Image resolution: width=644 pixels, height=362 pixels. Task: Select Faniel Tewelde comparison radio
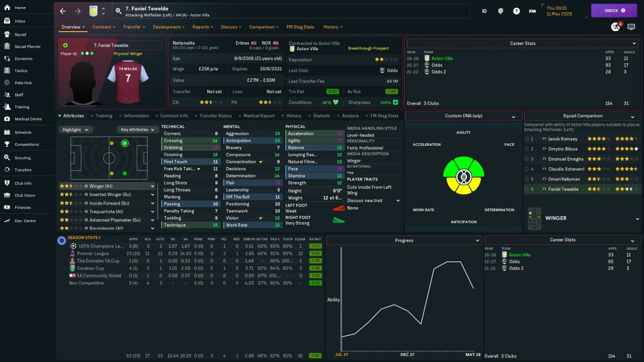[x=527, y=189]
